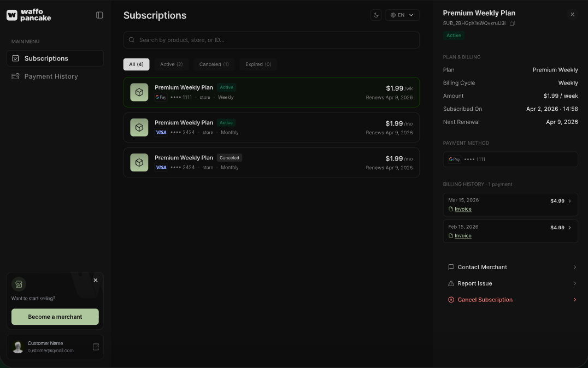Focus the search by product field
Viewport: 588px width, 368px height.
point(271,40)
